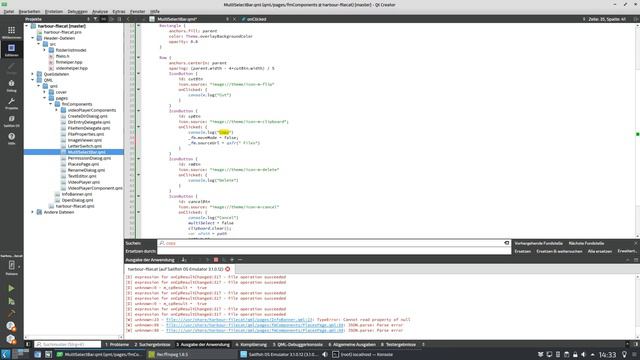640x360 pixels.
Task: Click the Alle ersetzen button
Action: click(x=600, y=251)
